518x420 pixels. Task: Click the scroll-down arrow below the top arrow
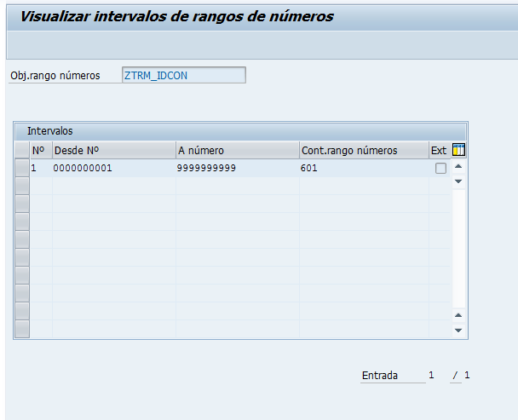(x=458, y=181)
